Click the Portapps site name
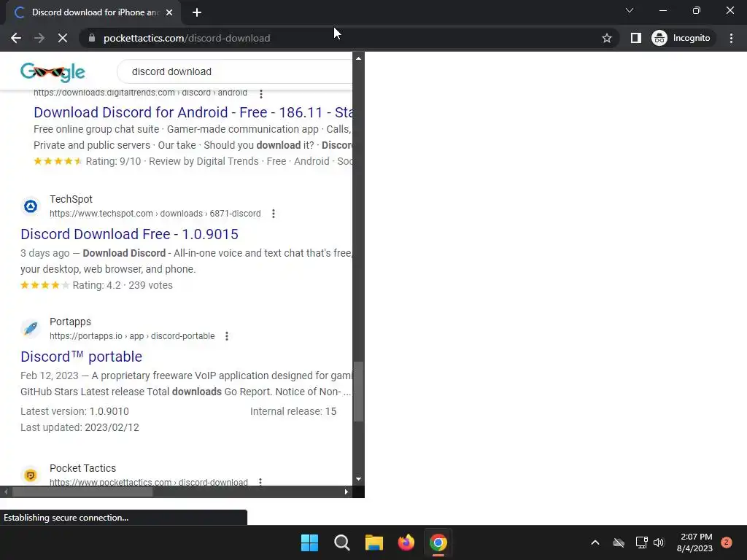 click(70, 322)
